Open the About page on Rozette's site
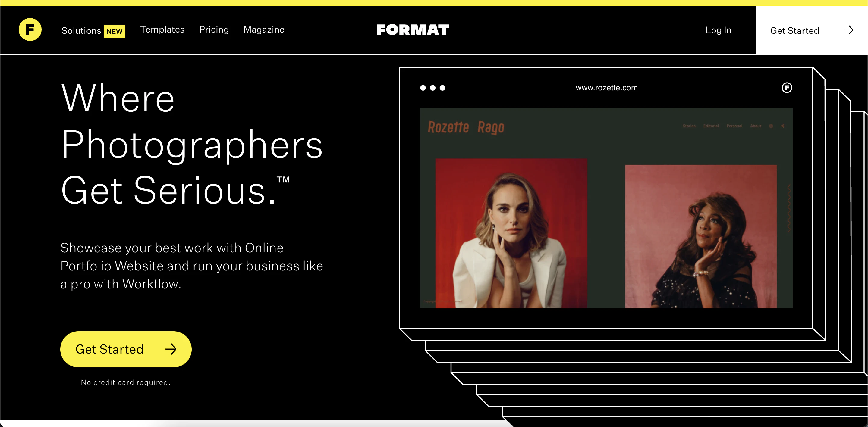This screenshot has height=427, width=868. tap(756, 126)
